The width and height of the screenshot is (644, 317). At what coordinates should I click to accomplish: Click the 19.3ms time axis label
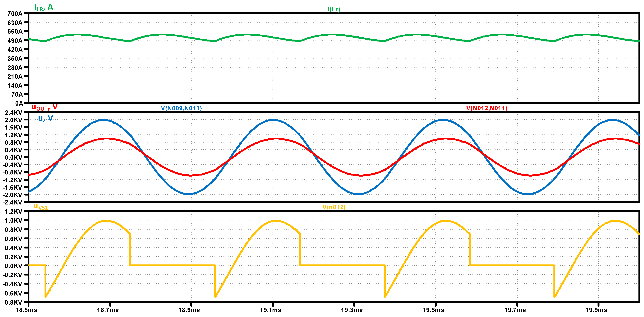[352, 310]
